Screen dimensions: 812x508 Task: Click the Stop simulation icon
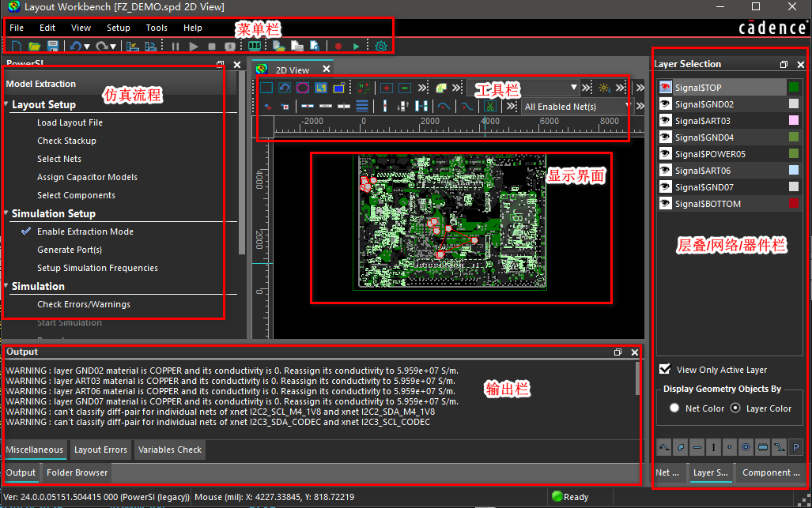pyautogui.click(x=212, y=47)
